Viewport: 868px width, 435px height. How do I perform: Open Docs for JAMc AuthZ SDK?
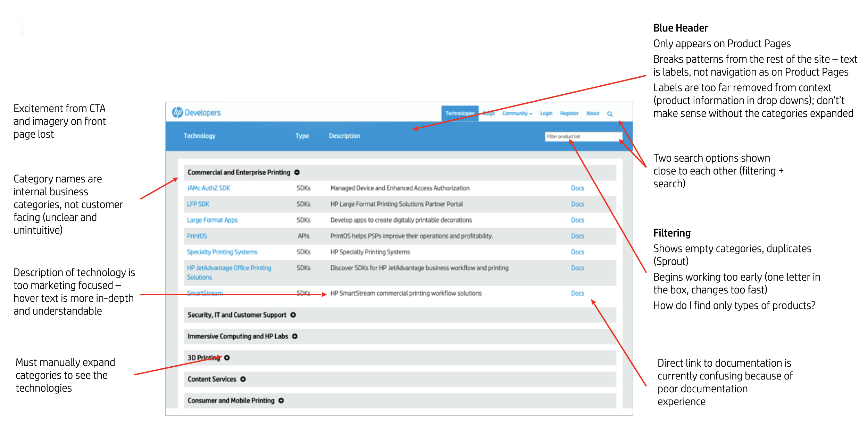[x=577, y=188]
